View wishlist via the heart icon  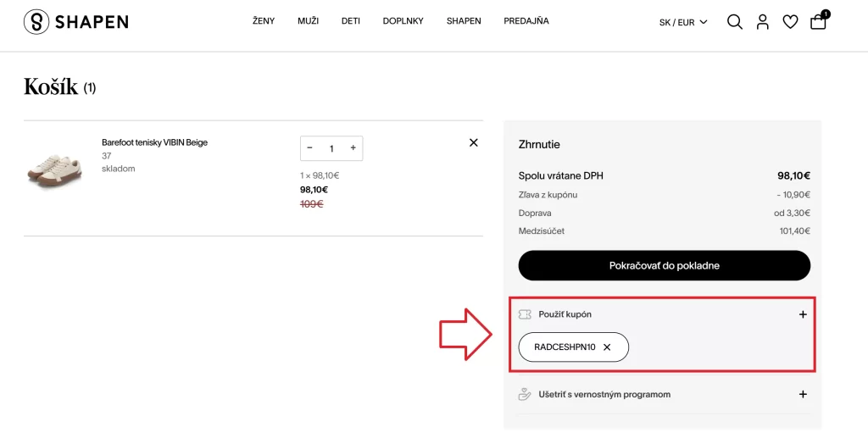[x=790, y=22]
